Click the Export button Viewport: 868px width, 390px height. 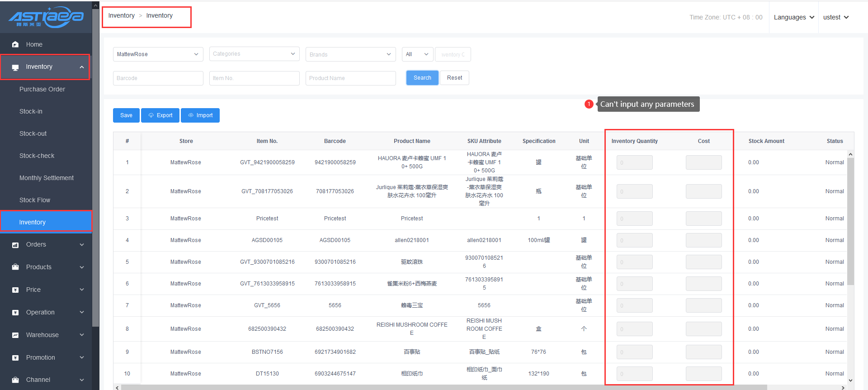coord(160,115)
